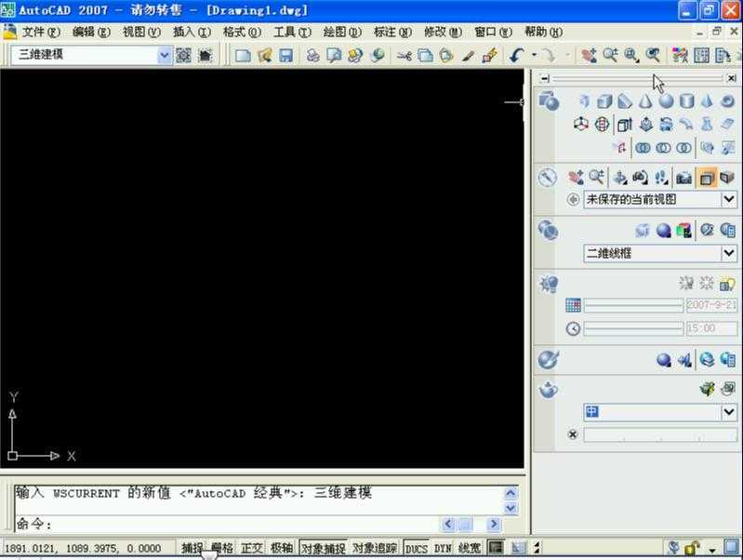Toggle DUCS dynamic UCS

pyautogui.click(x=416, y=548)
